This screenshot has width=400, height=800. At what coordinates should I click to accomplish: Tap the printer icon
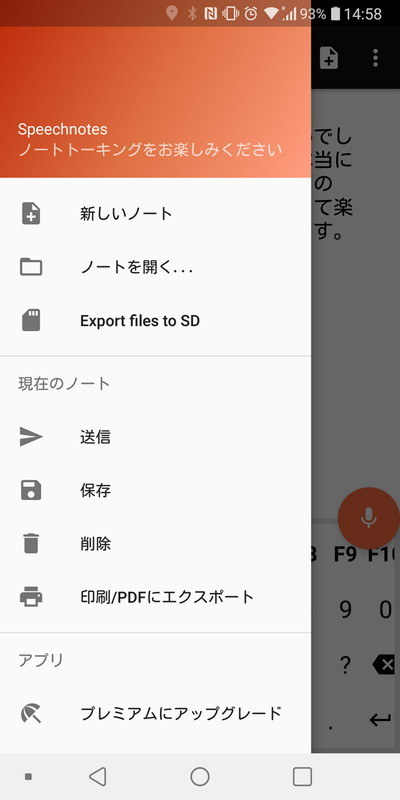pos(31,596)
